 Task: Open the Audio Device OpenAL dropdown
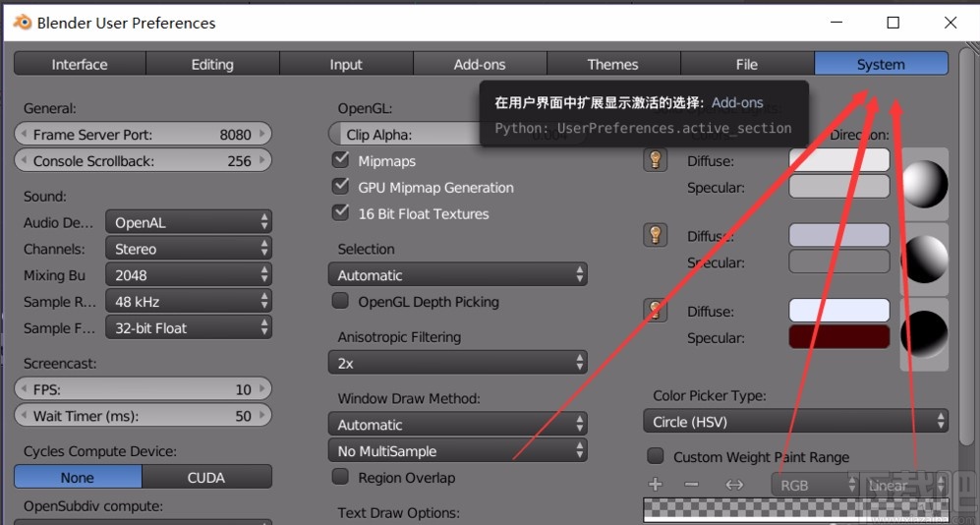pyautogui.click(x=189, y=222)
